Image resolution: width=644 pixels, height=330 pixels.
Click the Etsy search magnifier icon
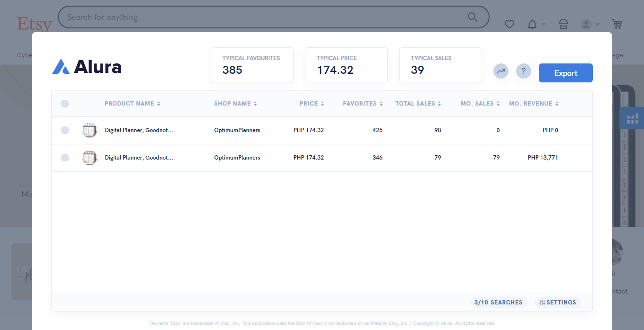(473, 17)
